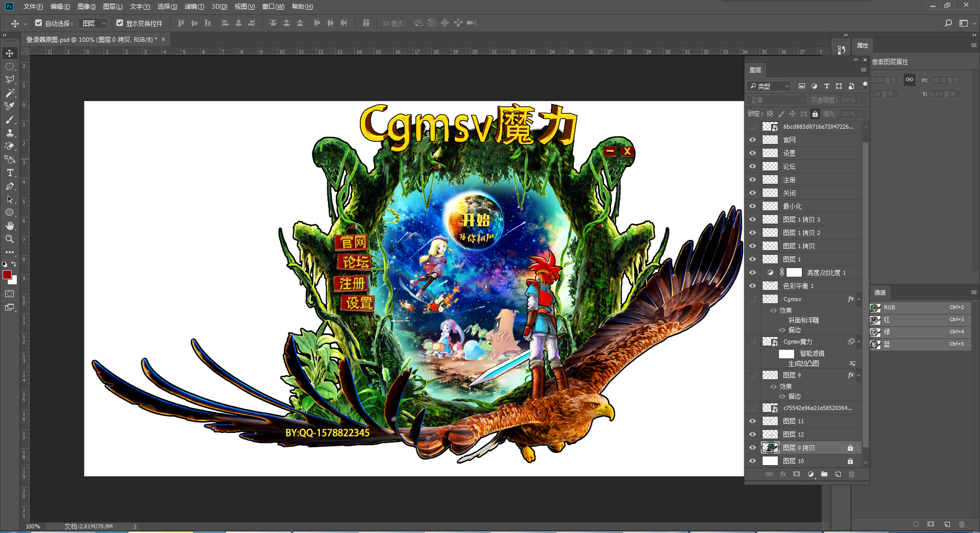This screenshot has width=980, height=533.
Task: Hide the 色彩平衡 1 layer
Action: click(753, 286)
